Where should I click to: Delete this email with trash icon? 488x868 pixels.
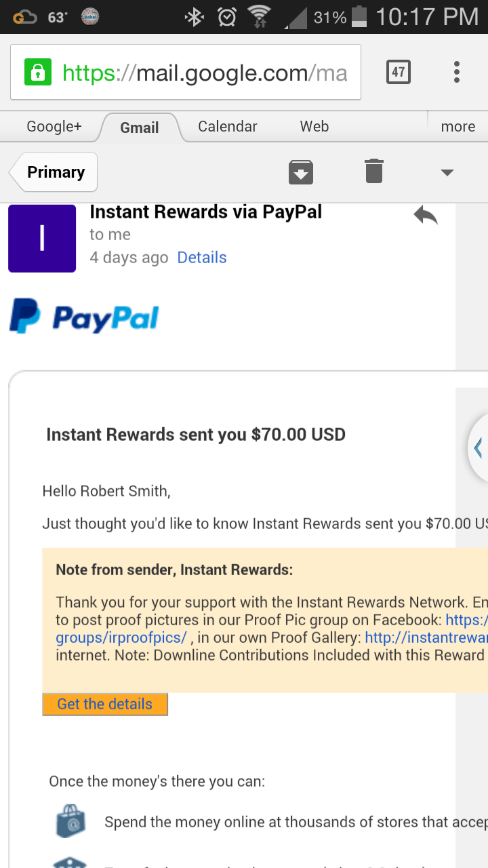click(374, 171)
